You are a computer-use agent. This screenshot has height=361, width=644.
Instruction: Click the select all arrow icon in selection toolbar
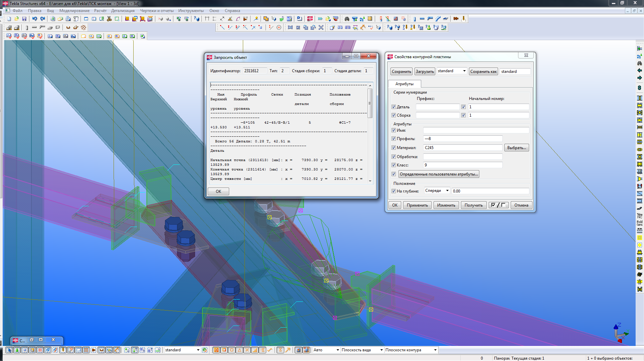(x=9, y=350)
